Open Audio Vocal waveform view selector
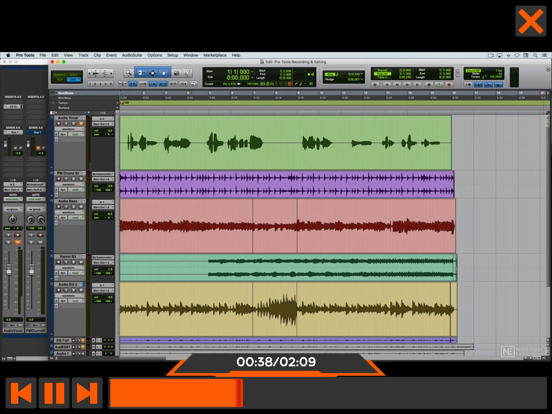This screenshot has width=552, height=414. [x=69, y=129]
